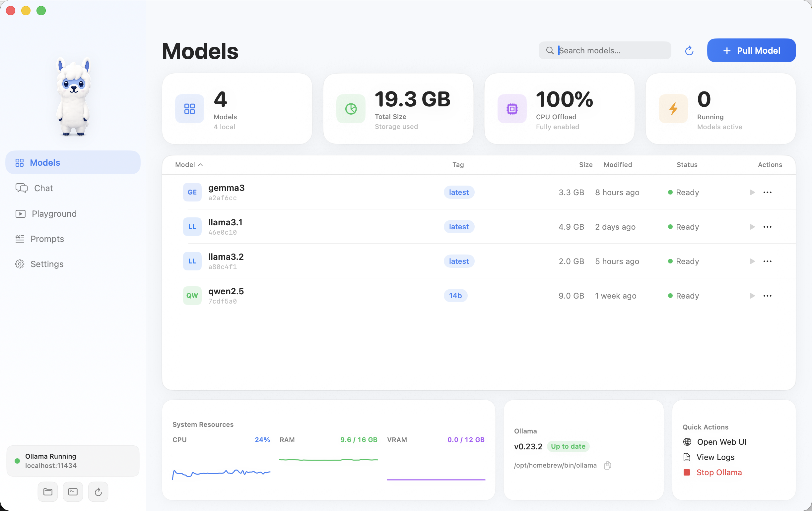Click the Size column header
Image resolution: width=812 pixels, height=511 pixels.
pos(586,165)
